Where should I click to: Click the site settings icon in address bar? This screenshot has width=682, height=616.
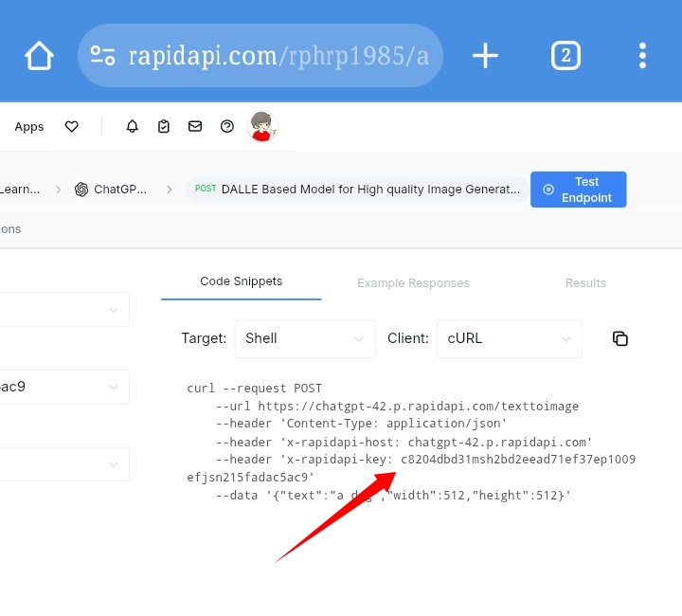[x=102, y=56]
